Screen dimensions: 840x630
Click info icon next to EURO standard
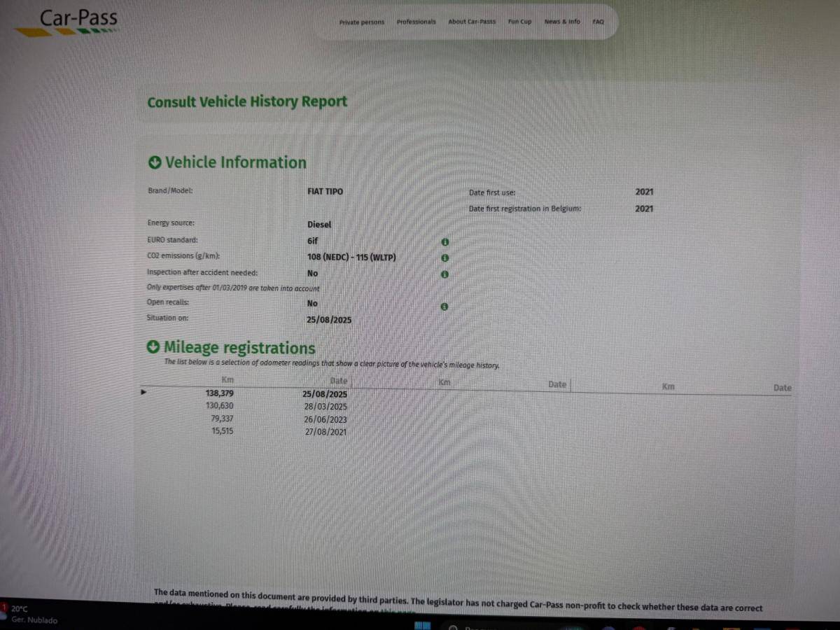pos(444,242)
